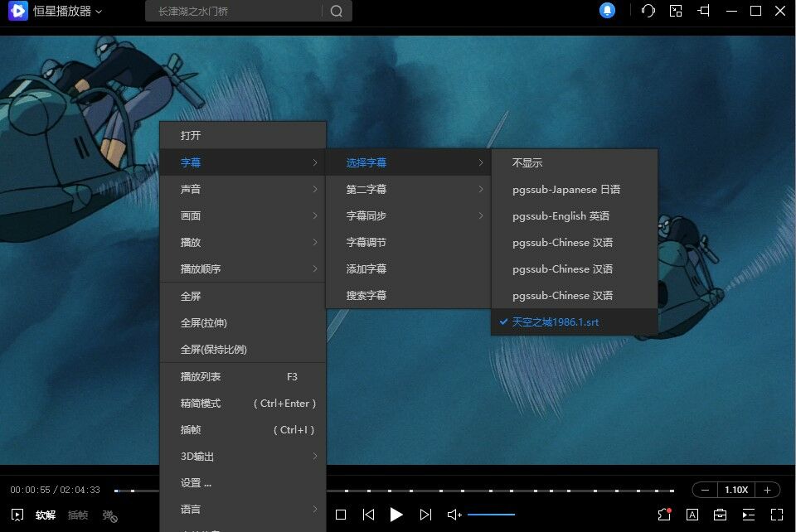Skip to the next video
The image size is (796, 532).
point(425,515)
